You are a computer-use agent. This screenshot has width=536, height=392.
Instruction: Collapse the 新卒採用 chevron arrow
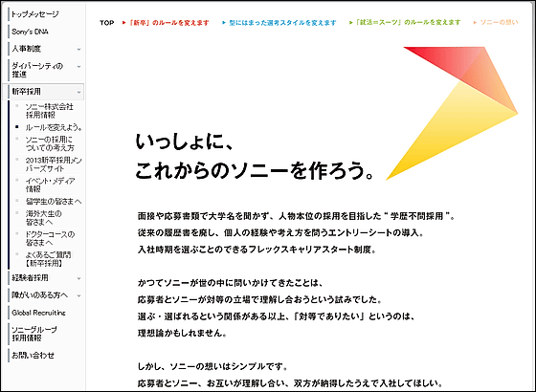coord(78,92)
